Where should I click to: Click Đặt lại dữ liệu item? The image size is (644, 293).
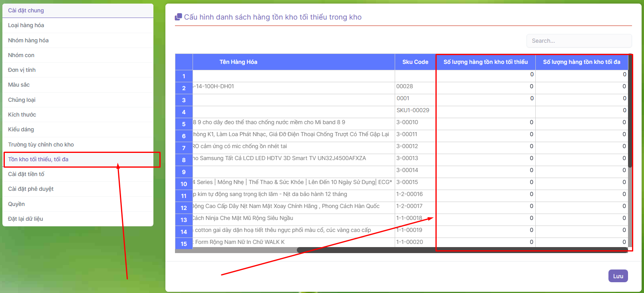[x=26, y=219]
